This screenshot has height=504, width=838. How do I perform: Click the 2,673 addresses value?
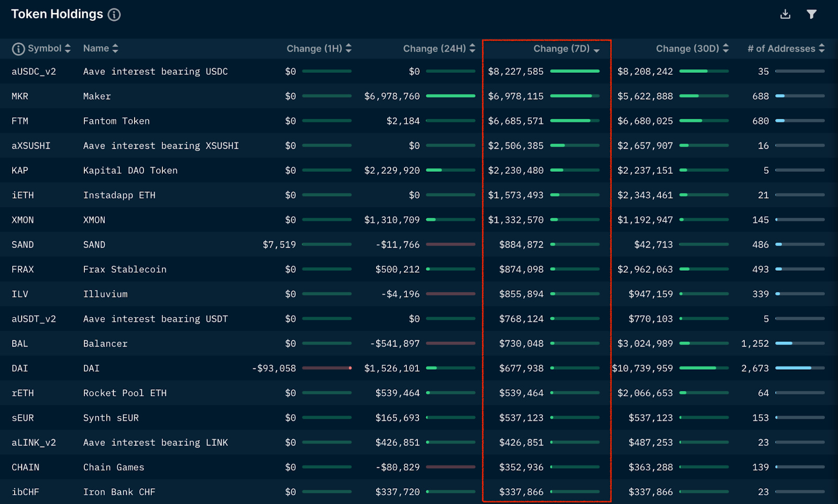[755, 368]
